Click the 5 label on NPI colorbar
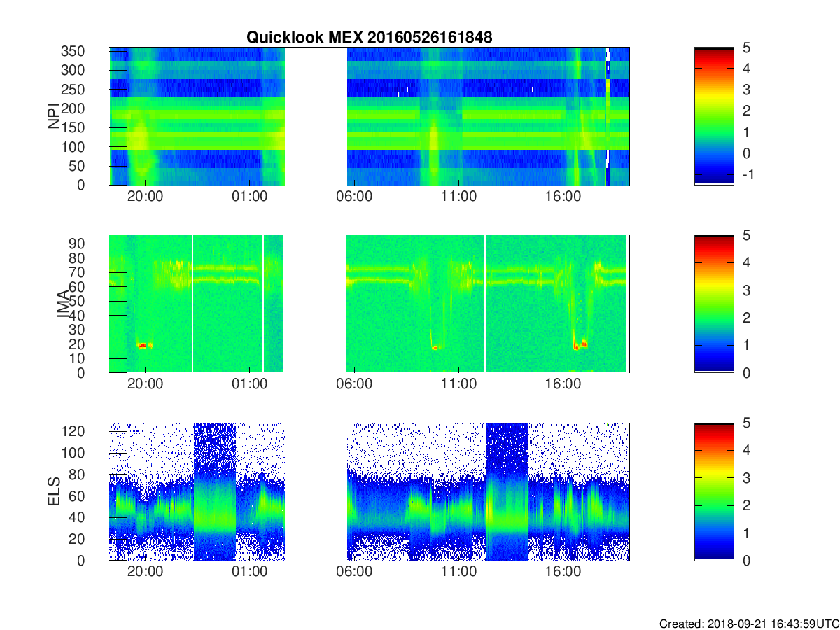840x630 pixels. click(745, 48)
